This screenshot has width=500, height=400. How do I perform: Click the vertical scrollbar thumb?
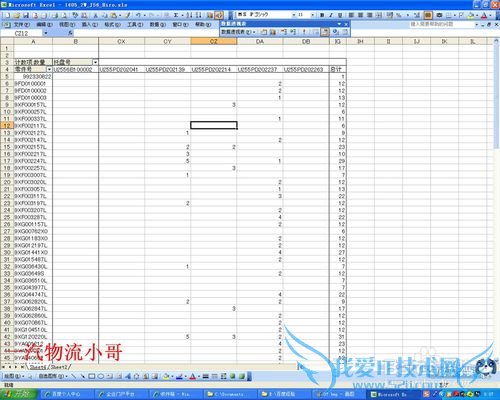pyautogui.click(x=496, y=97)
